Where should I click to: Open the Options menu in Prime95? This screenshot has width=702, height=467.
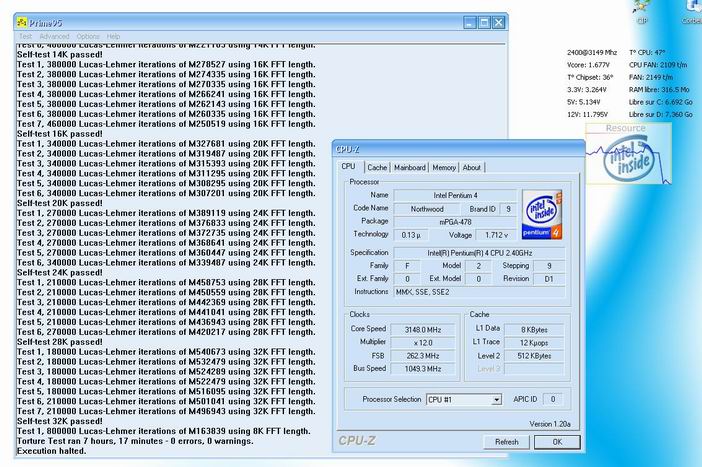88,36
